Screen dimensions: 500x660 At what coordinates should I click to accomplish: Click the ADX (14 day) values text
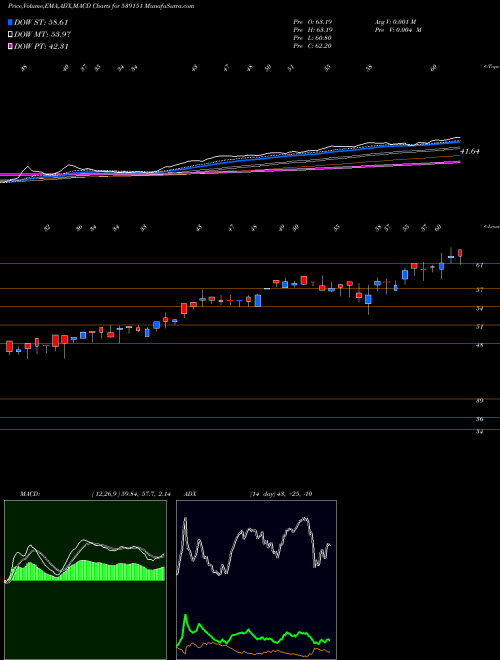(280, 494)
